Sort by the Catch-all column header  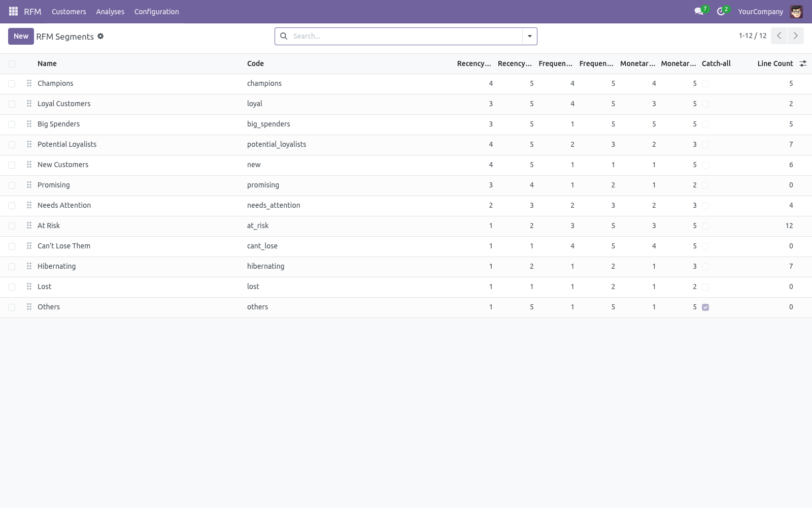(716, 63)
